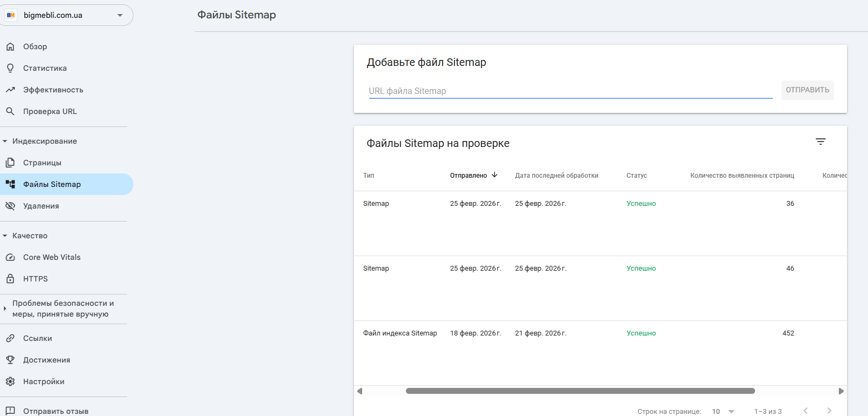Screen dimensions: 868x416
Task: Click the Overview home icon
Action: pyautogui.click(x=10, y=46)
